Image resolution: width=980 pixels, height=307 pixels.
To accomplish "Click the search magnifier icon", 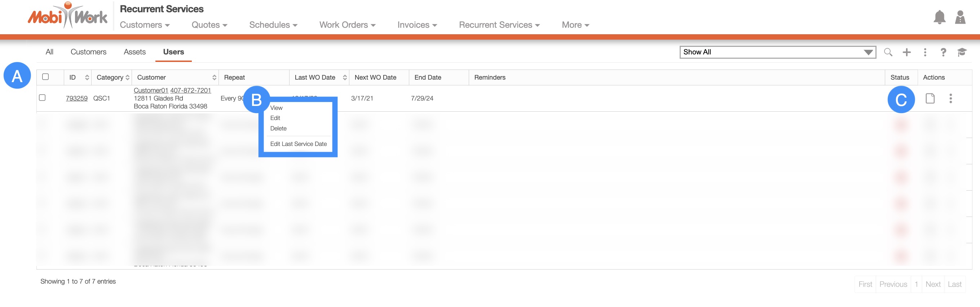I will (888, 52).
